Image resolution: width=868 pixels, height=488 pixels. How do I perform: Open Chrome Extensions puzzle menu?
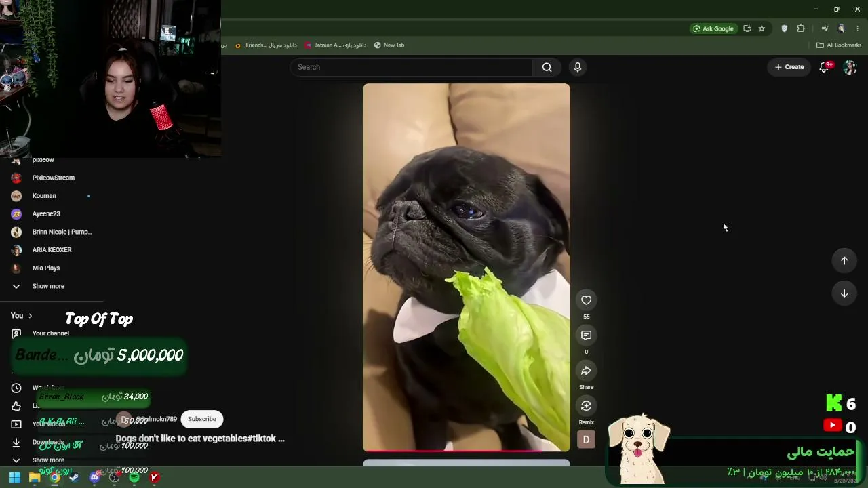[801, 28]
